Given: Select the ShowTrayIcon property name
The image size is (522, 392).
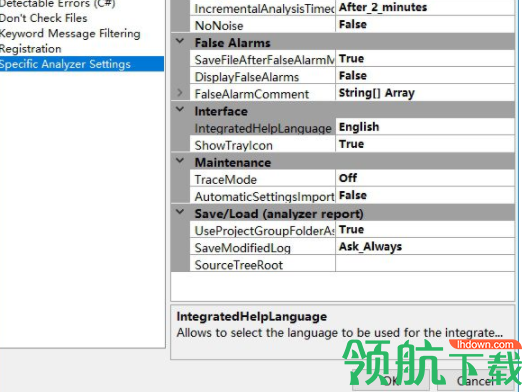Looking at the screenshot, I should 263,145.
